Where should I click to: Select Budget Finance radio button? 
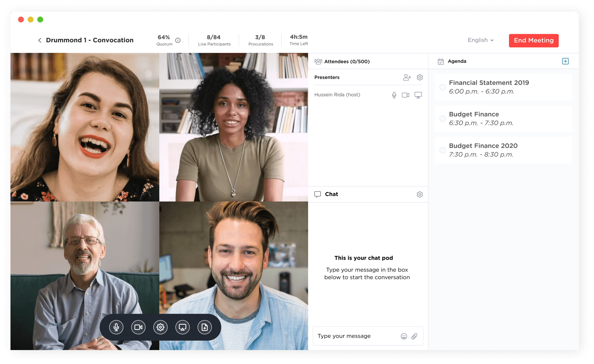[x=442, y=119]
